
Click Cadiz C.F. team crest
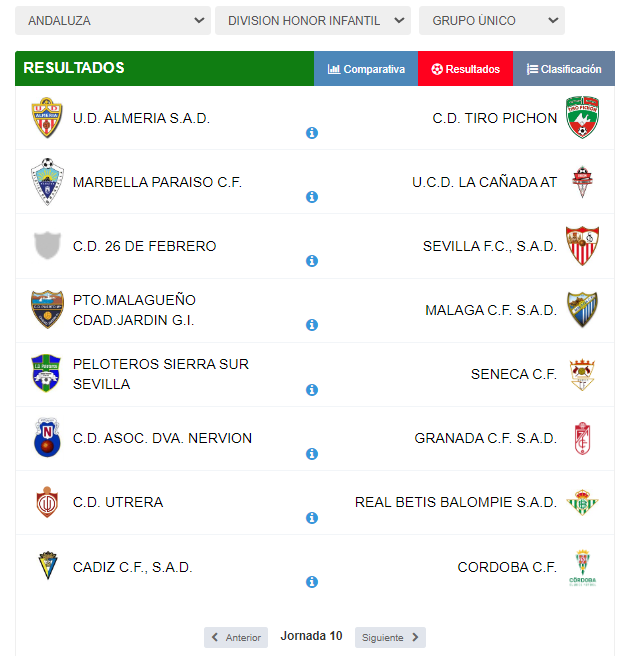[46, 567]
